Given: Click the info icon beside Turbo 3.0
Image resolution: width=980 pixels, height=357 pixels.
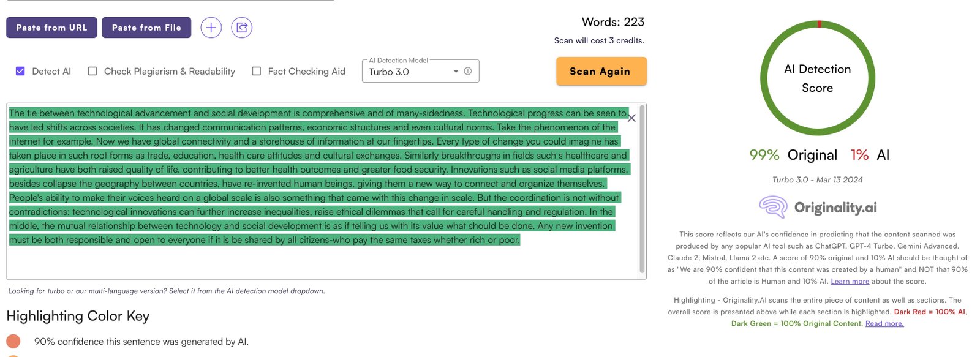Looking at the screenshot, I should [x=468, y=71].
